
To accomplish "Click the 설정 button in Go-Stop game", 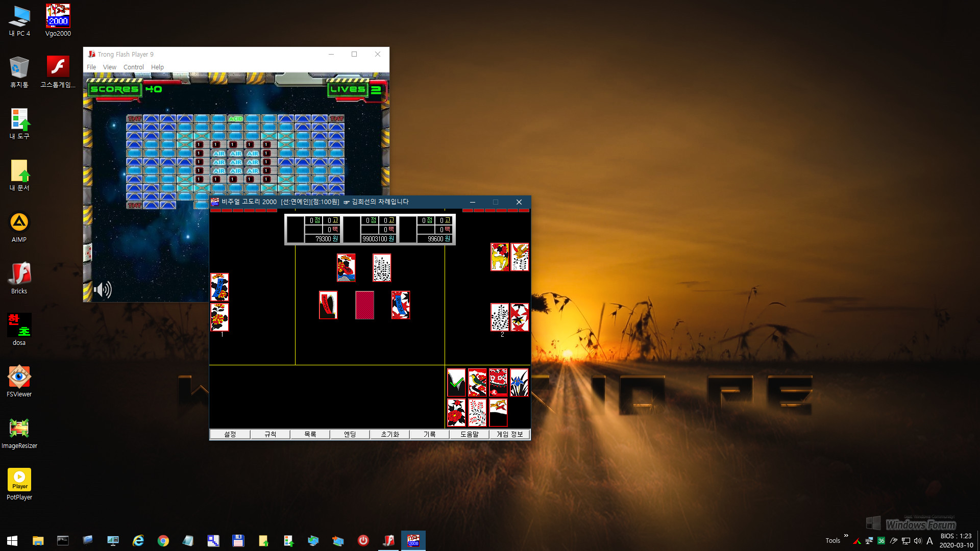I will point(230,434).
